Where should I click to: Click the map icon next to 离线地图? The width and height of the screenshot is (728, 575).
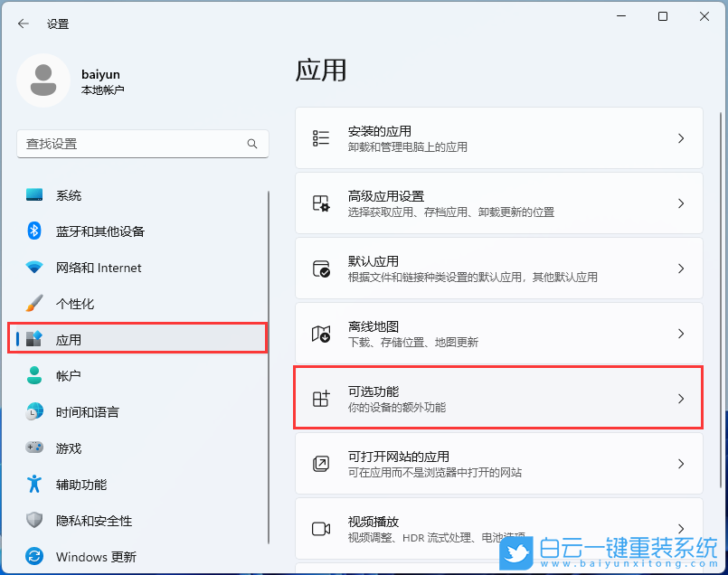[x=321, y=333]
